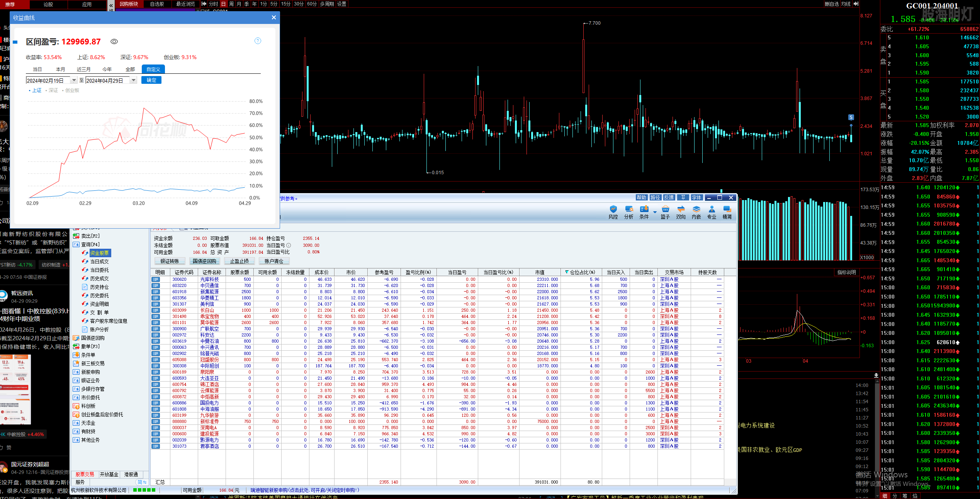
Task: Switch to 港股通 bottom tab
Action: coord(131,474)
